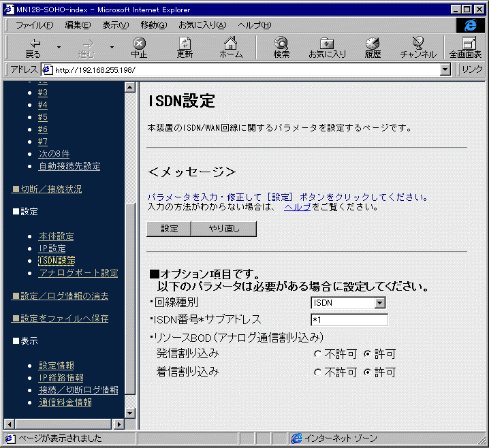Open the 通信料金情報 link
This screenshot has height=448, width=489.
pyautogui.click(x=65, y=402)
